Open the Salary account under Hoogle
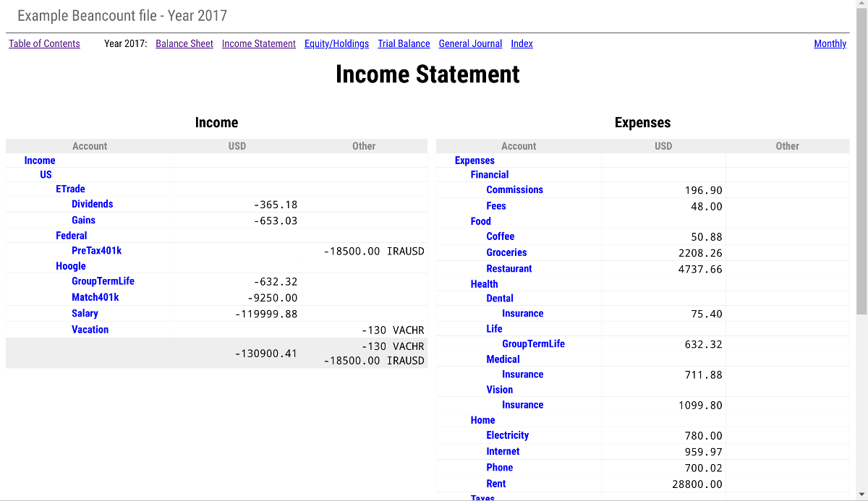This screenshot has height=501, width=868. (x=85, y=313)
